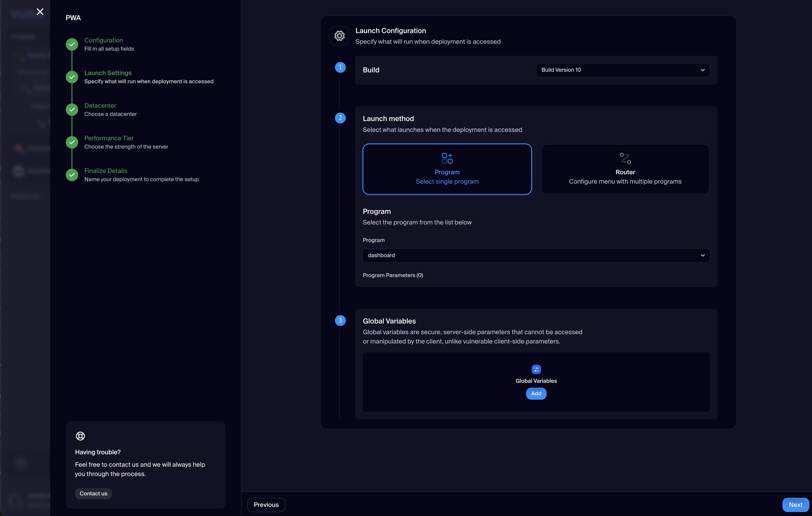812x516 pixels.
Task: Click the Next button
Action: pyautogui.click(x=795, y=504)
